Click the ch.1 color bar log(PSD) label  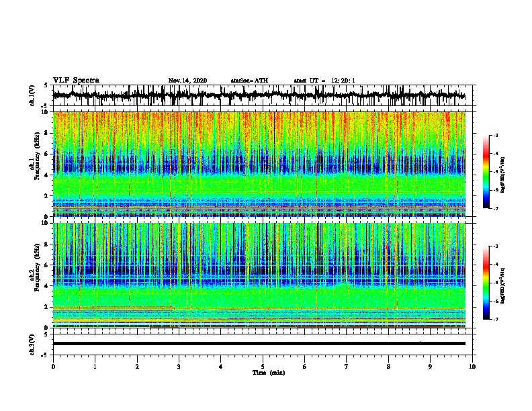point(503,175)
